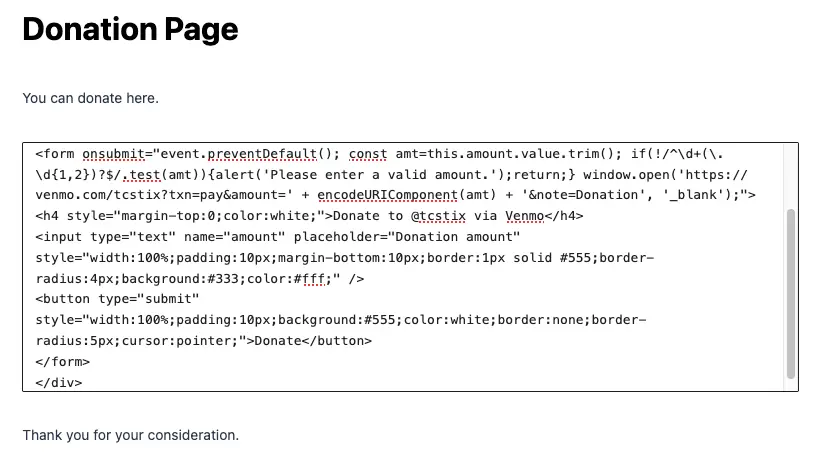The height and width of the screenshot is (458, 818).
Task: Click the underlined @tcstix handle in code
Action: (x=438, y=216)
